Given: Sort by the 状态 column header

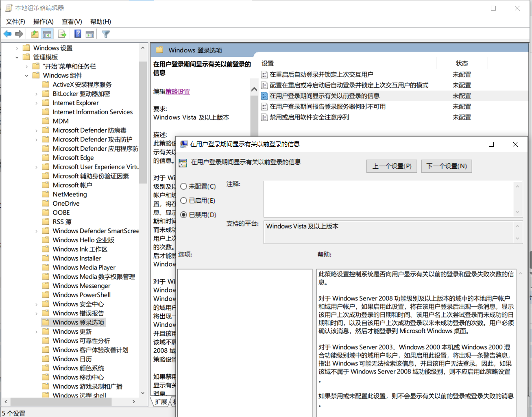Looking at the screenshot, I should click(x=462, y=63).
